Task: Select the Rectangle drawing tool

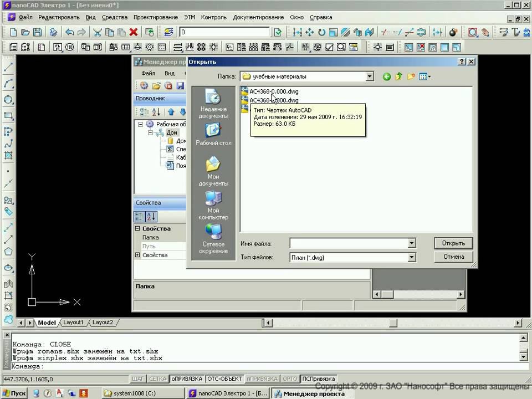Action: 8,116
